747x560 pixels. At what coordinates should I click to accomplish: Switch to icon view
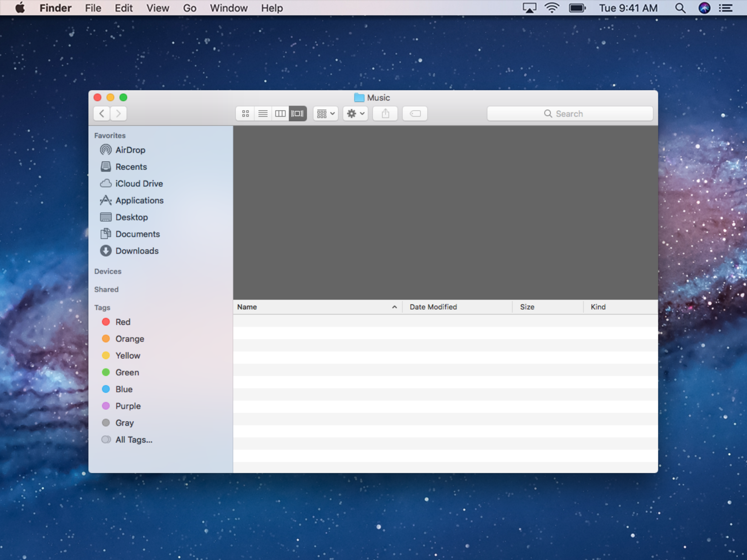[245, 114]
